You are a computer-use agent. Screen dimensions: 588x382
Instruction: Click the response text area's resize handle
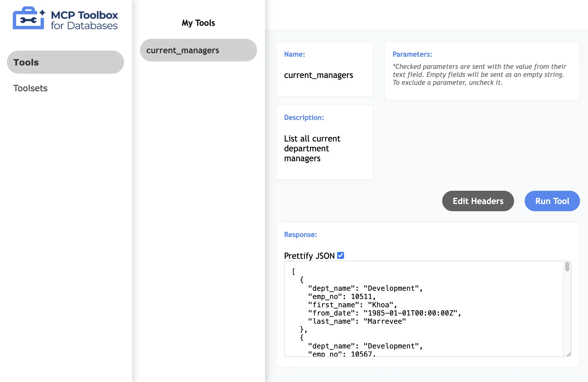[x=568, y=354]
